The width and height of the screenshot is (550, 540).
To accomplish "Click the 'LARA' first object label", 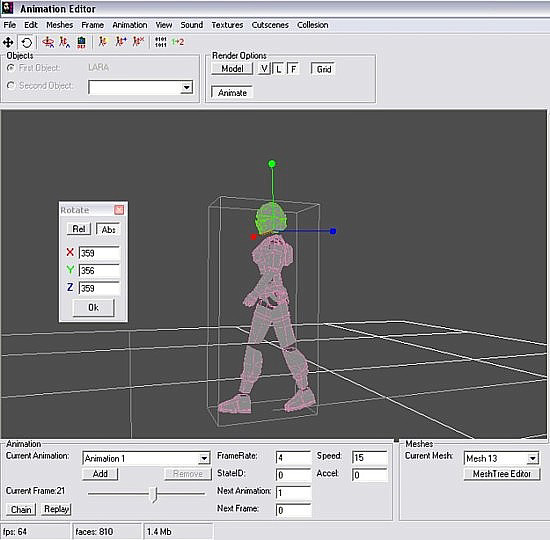I will [98, 67].
